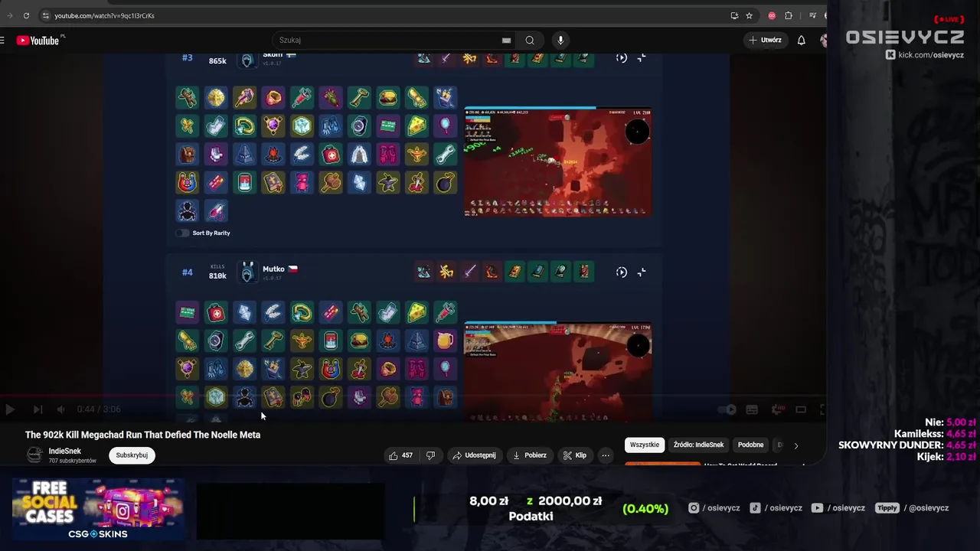Select the ice cube icon in Skolm's build

302,126
